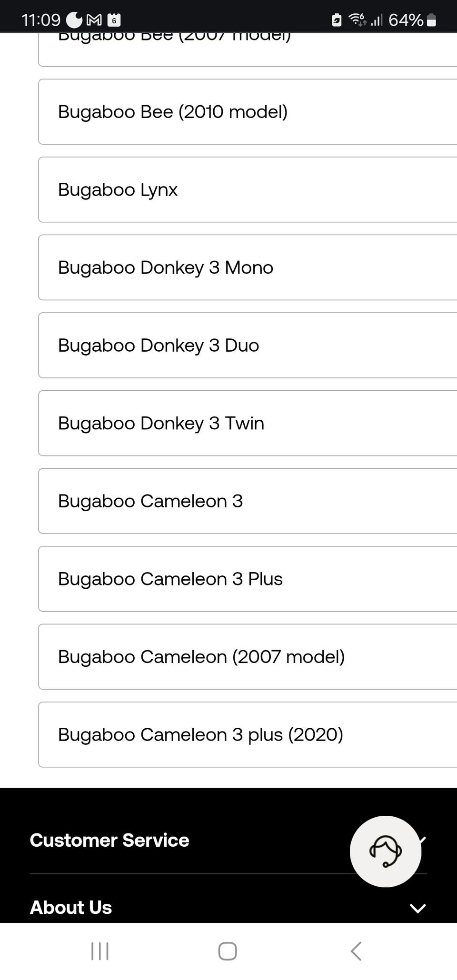Screen dimensions: 457x980
Task: Select the Bugaboo Cameleon 3 option
Action: [x=248, y=501]
